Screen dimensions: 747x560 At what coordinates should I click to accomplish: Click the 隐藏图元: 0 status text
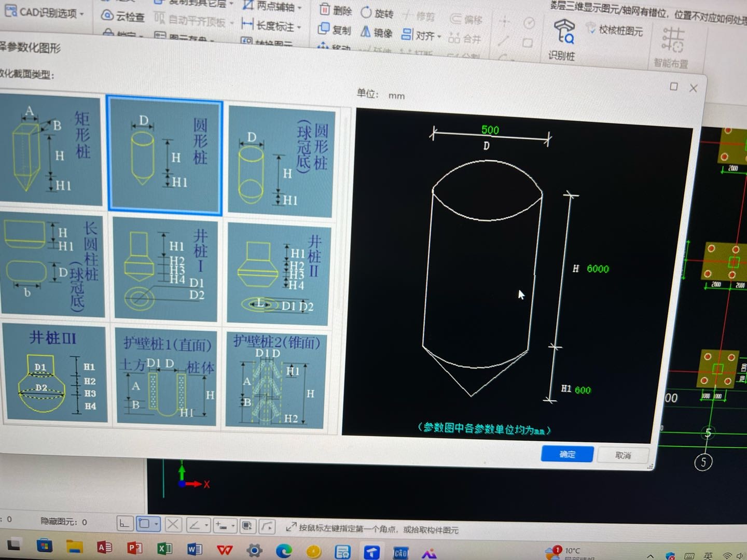pyautogui.click(x=64, y=522)
